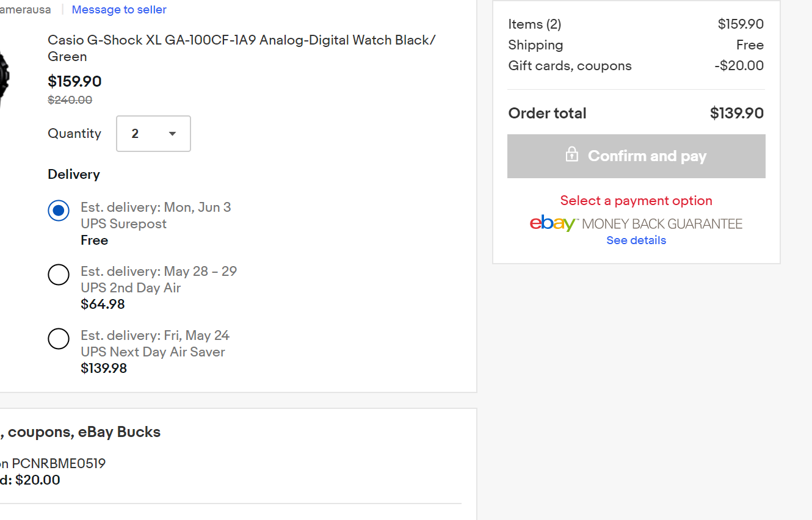Screen dimensions: 812x520
Task: Click the coupon code PCNRBME0519 text
Action: click(x=59, y=464)
